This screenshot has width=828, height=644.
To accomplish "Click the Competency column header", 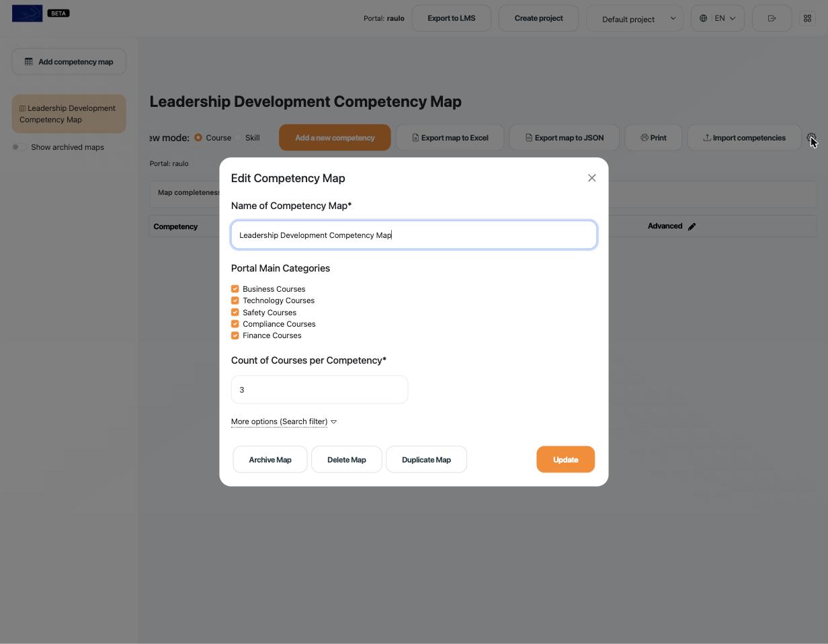I will tap(175, 227).
